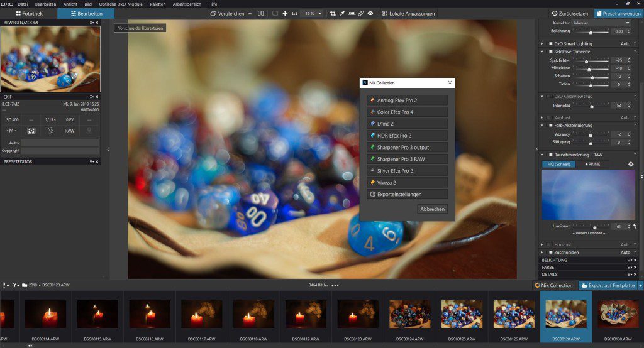Viewport: 644px width, 348px height.
Task: Open the Vergleichen dropdown arrow
Action: [x=250, y=14]
